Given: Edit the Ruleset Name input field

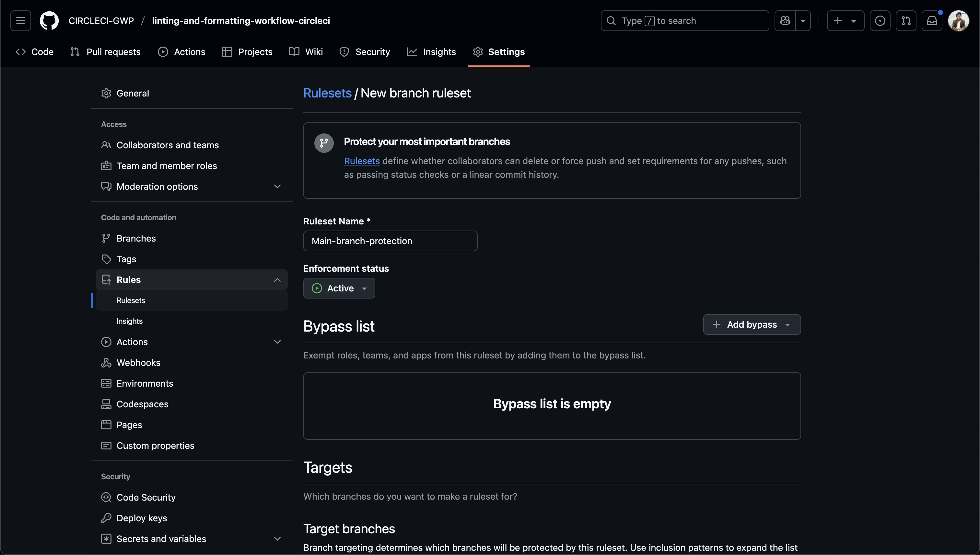Looking at the screenshot, I should [390, 241].
